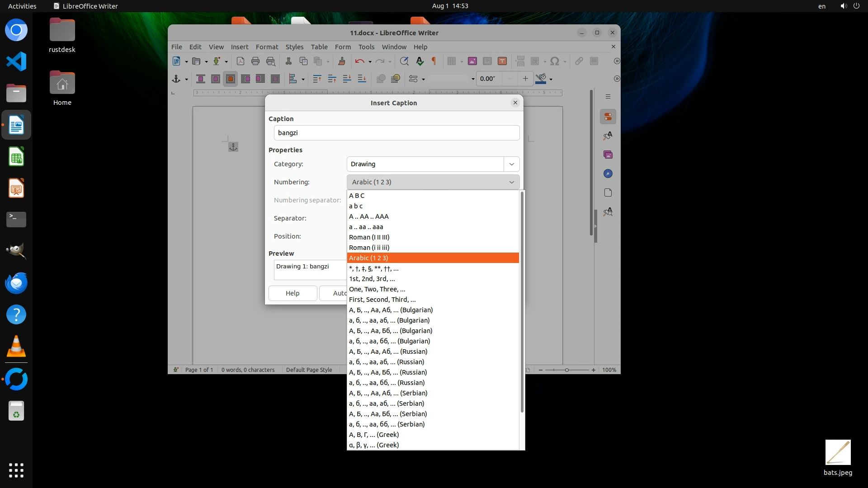This screenshot has width=868, height=488.
Task: Expand the Category combo box arrow
Action: click(512, 164)
